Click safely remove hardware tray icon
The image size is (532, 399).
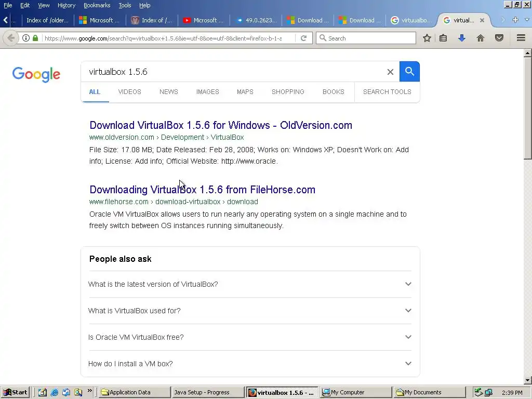[478, 392]
